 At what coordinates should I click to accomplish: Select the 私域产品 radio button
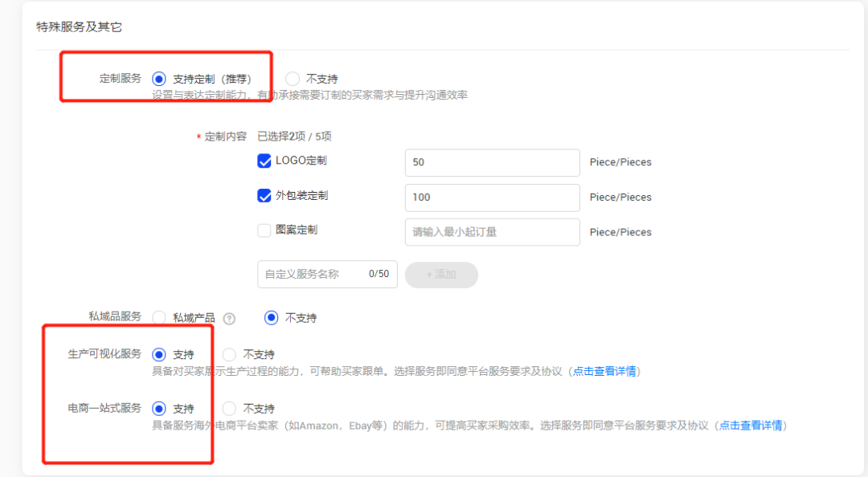click(x=158, y=317)
